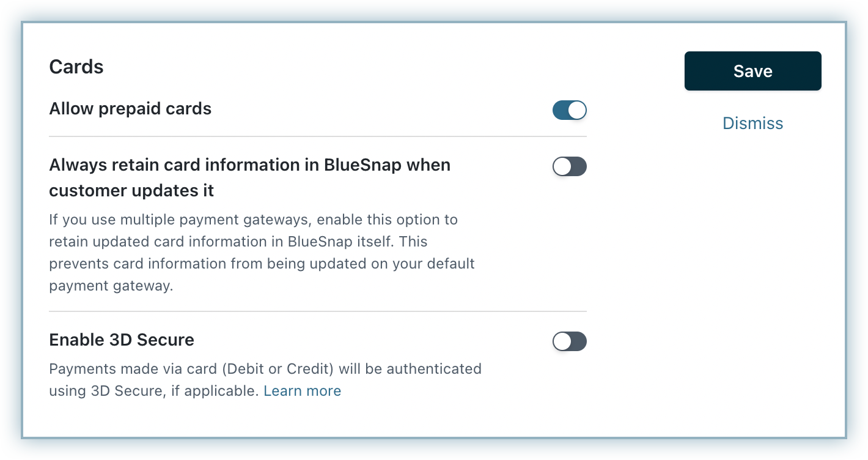Click the Enable 3D Secure label
This screenshot has width=868, height=460.
pos(122,340)
